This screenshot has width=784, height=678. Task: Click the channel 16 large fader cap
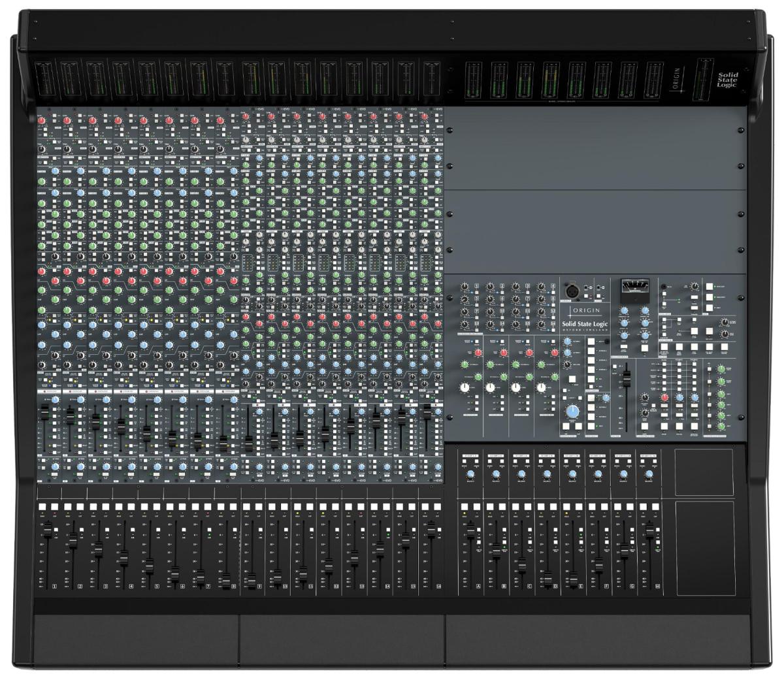pos(431,528)
